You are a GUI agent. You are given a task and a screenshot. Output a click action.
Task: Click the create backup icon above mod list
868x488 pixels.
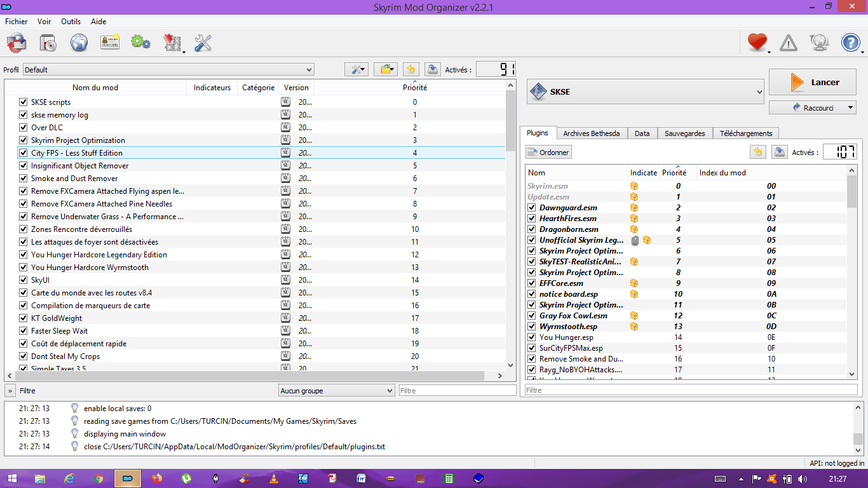[432, 69]
